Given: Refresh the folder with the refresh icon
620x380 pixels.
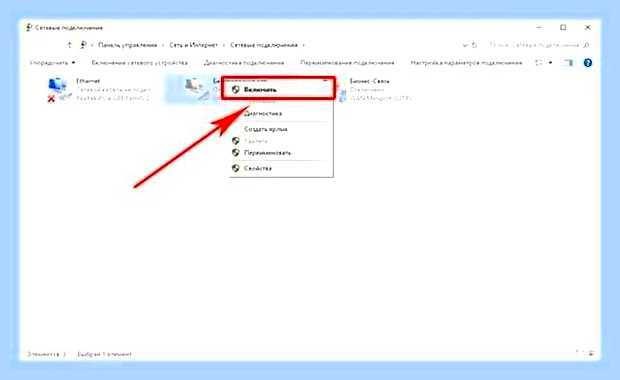Looking at the screenshot, I should [474, 45].
